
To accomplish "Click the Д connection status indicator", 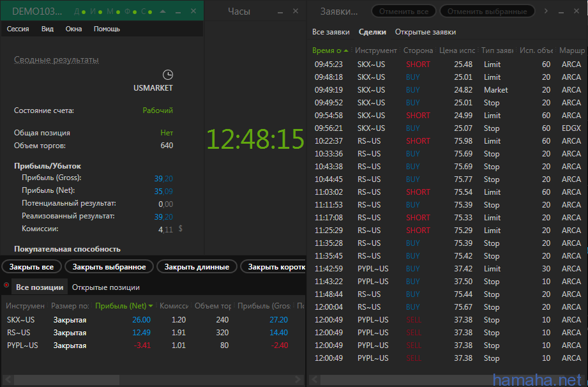I will [x=80, y=11].
